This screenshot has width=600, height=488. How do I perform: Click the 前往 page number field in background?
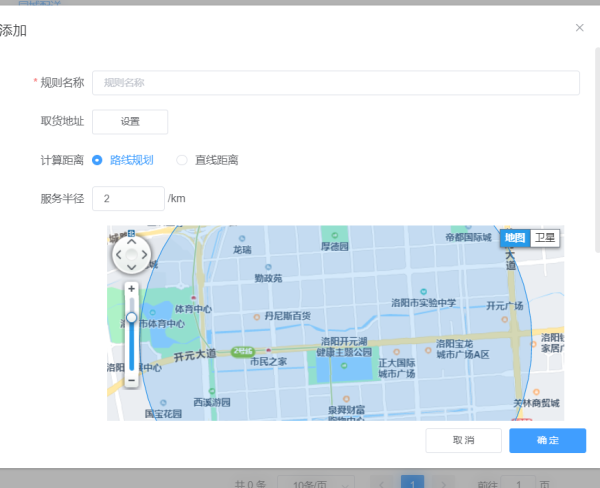pos(518,484)
